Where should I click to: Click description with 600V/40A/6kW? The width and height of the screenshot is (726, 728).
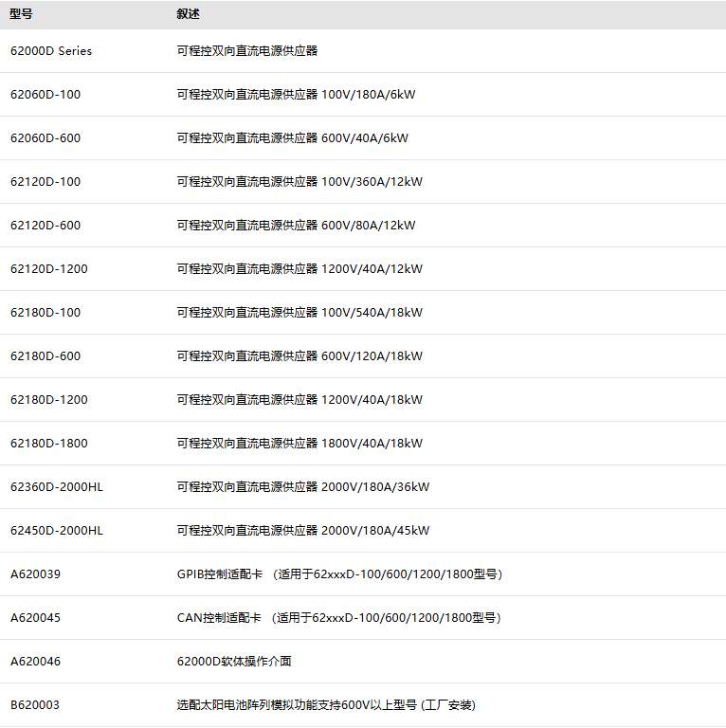click(x=293, y=138)
